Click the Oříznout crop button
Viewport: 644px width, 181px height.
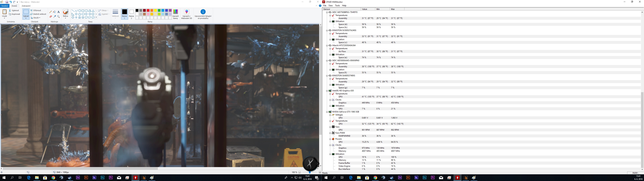(x=36, y=11)
